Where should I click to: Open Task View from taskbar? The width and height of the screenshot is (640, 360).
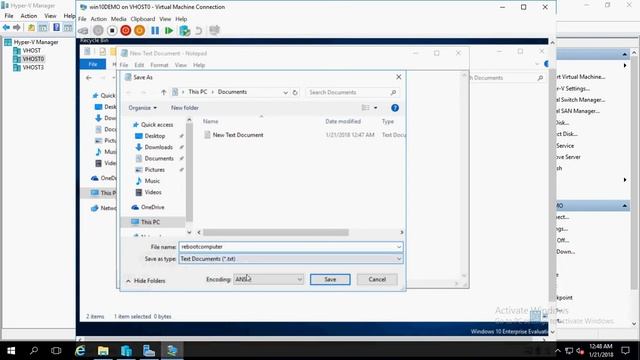click(x=56, y=351)
